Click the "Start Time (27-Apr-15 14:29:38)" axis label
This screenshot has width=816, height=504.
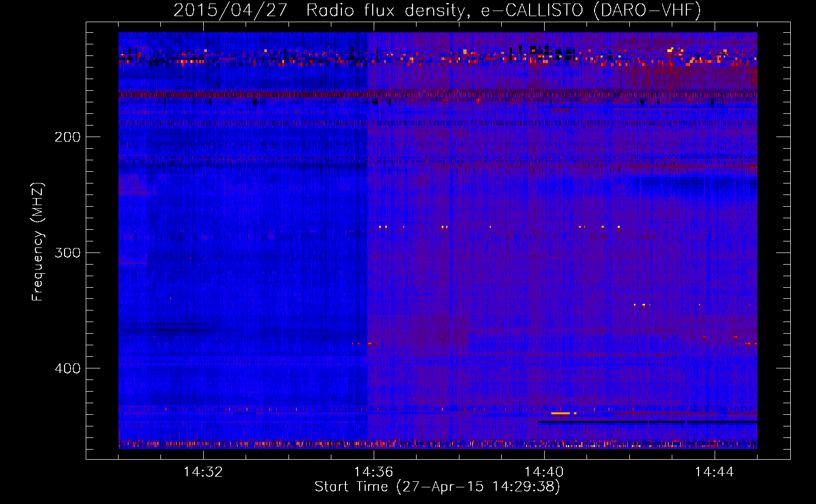tap(437, 487)
